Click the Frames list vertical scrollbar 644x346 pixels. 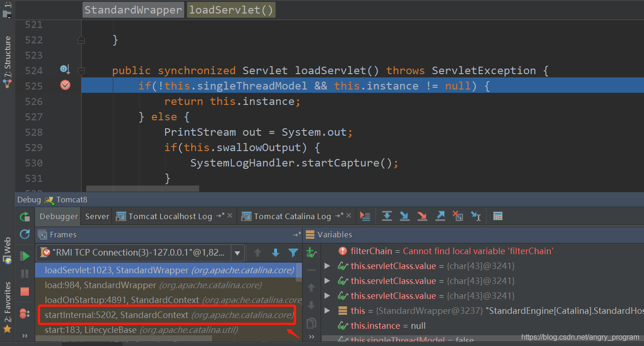pos(299,273)
